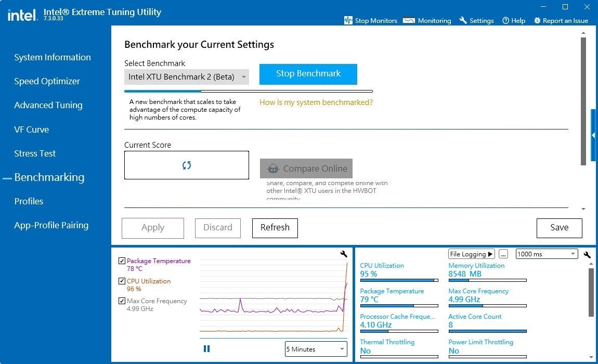Open the Monitoring view icon

click(x=409, y=21)
